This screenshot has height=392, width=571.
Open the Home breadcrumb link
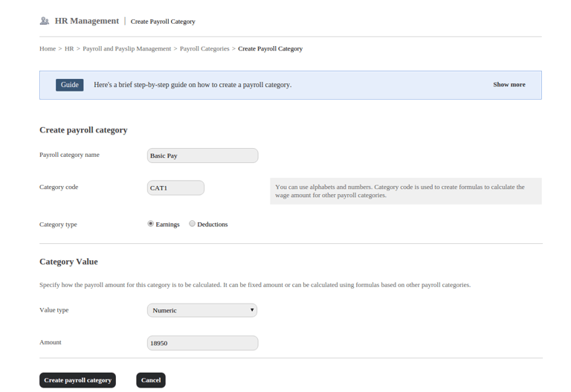tap(48, 48)
